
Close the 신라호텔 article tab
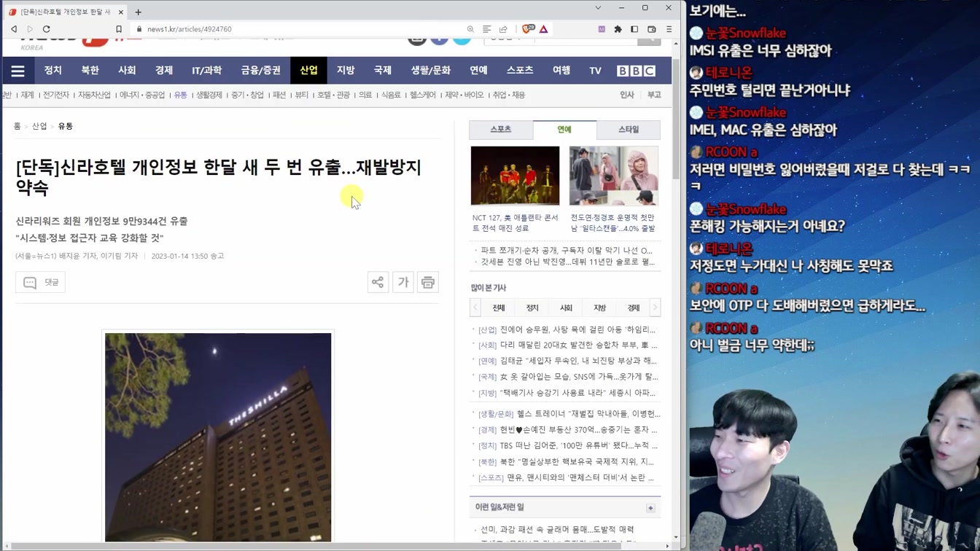coord(121,12)
